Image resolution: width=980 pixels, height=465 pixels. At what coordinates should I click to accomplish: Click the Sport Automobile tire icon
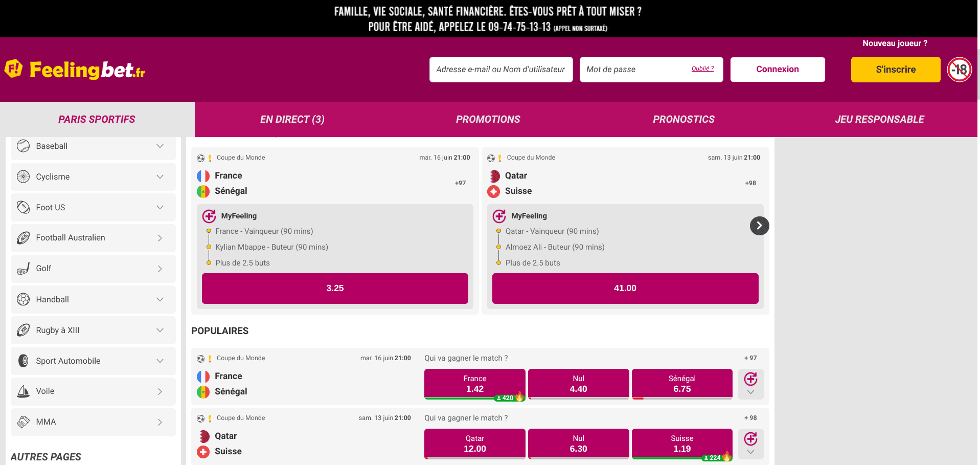click(x=23, y=361)
